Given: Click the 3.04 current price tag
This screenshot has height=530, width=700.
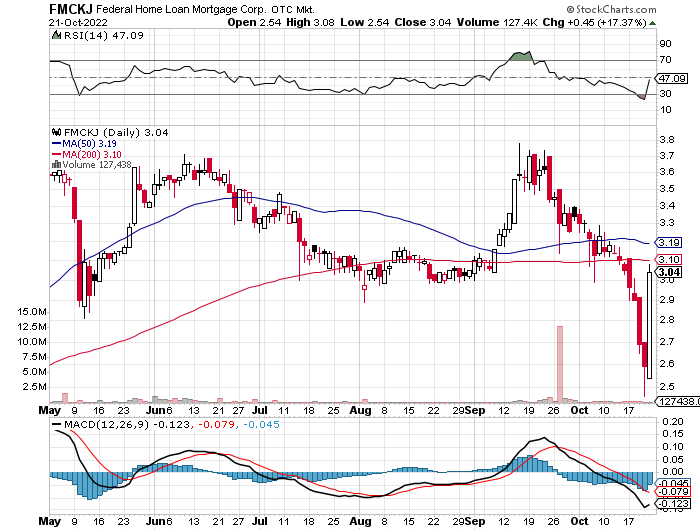Looking at the screenshot, I should [x=670, y=272].
